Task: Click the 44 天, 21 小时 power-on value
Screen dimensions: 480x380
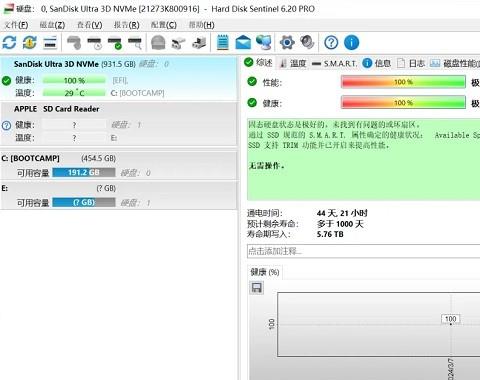Action: tap(342, 213)
